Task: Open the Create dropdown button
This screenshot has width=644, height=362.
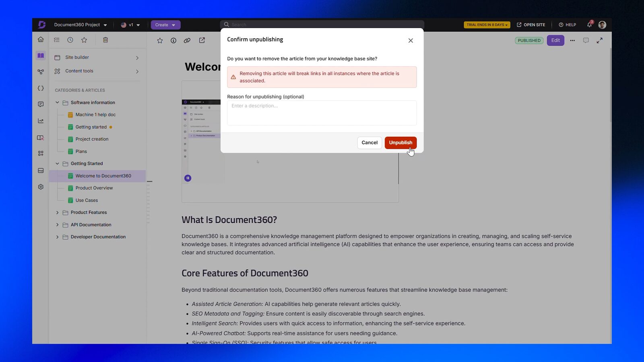Action: pyautogui.click(x=165, y=25)
